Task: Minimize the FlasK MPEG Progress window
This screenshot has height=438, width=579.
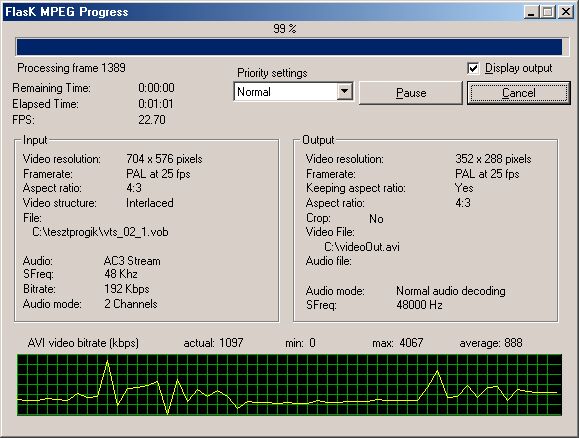Action: coord(531,12)
